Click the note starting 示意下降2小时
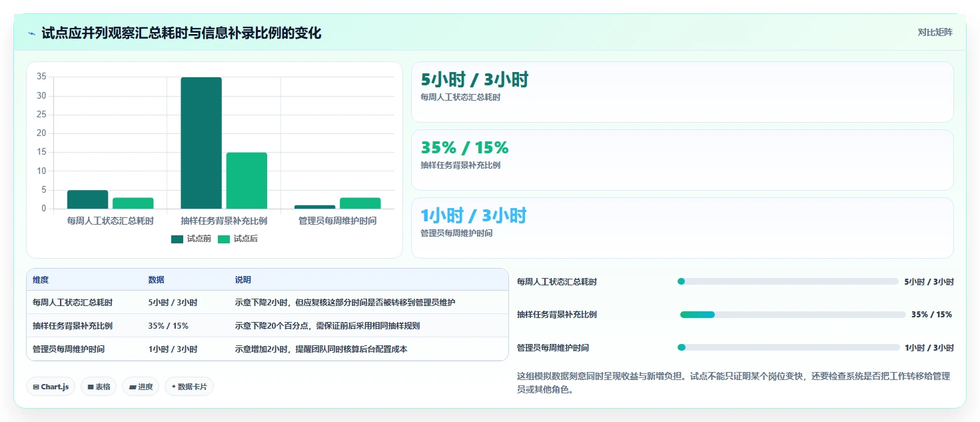The height and width of the screenshot is (422, 980). (345, 303)
